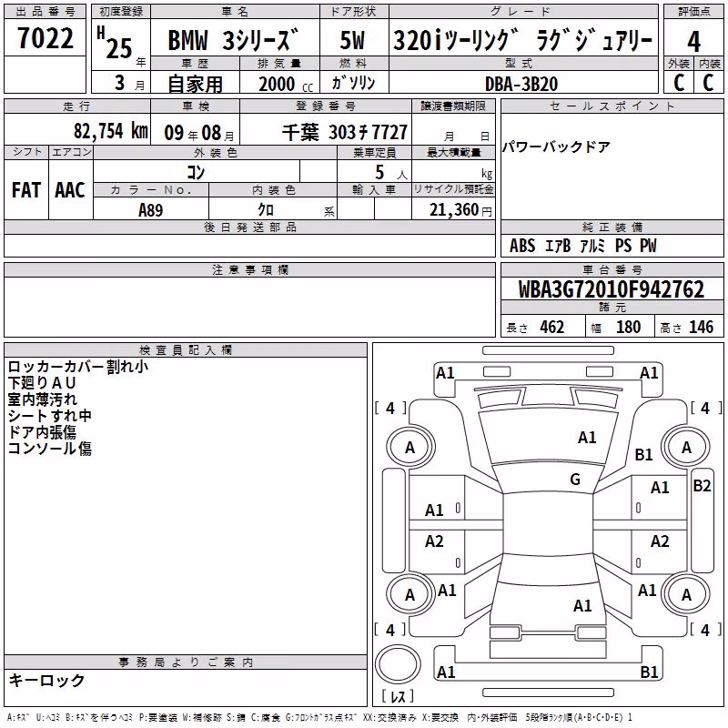Screen dimensions: 728x728
Task: Click the 事務局よりご案内 header
Action: click(186, 662)
